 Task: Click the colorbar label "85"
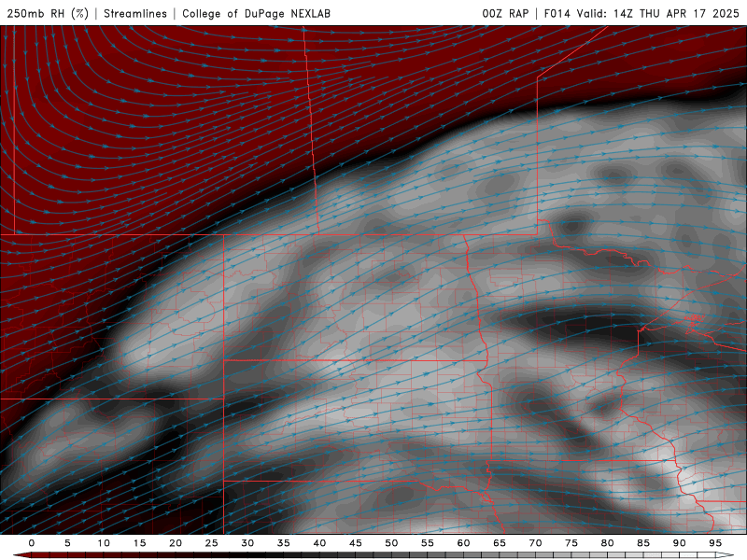[643, 543]
